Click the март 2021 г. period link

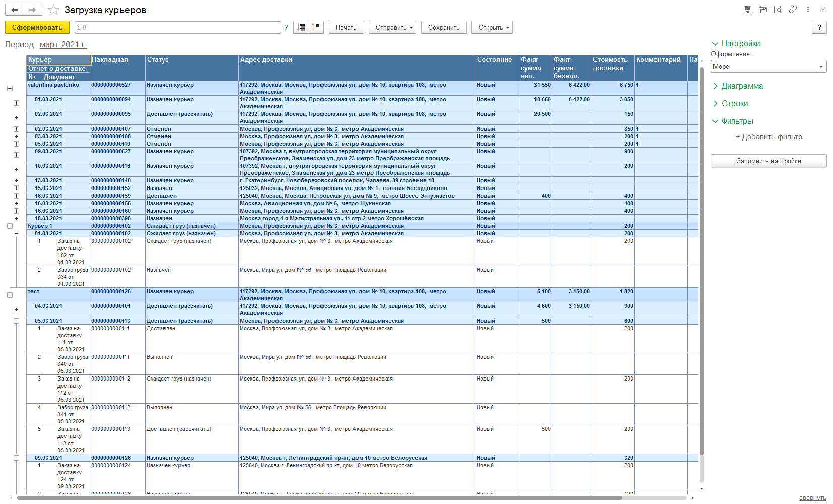(x=63, y=45)
